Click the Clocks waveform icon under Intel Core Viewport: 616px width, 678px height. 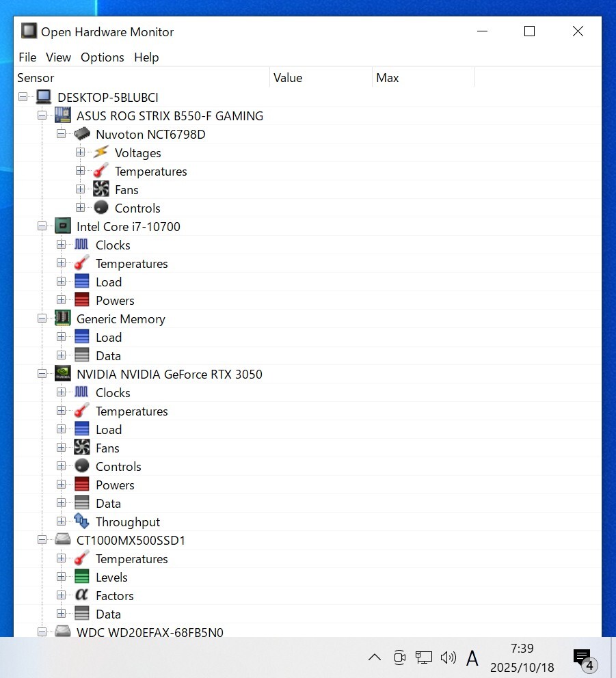click(x=82, y=244)
